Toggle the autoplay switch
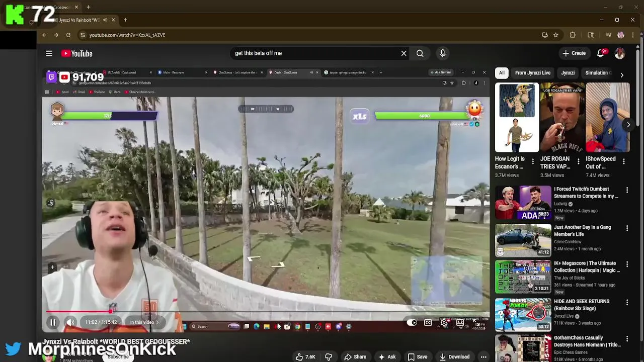Image resolution: width=644 pixels, height=362 pixels. [412, 323]
